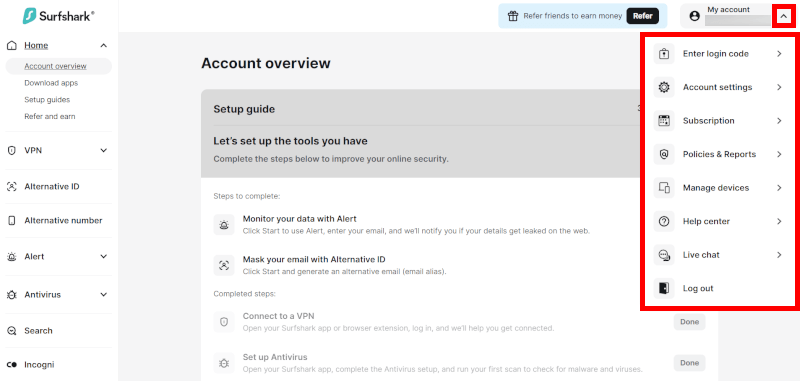Click the Alternative number phone icon

pos(12,220)
